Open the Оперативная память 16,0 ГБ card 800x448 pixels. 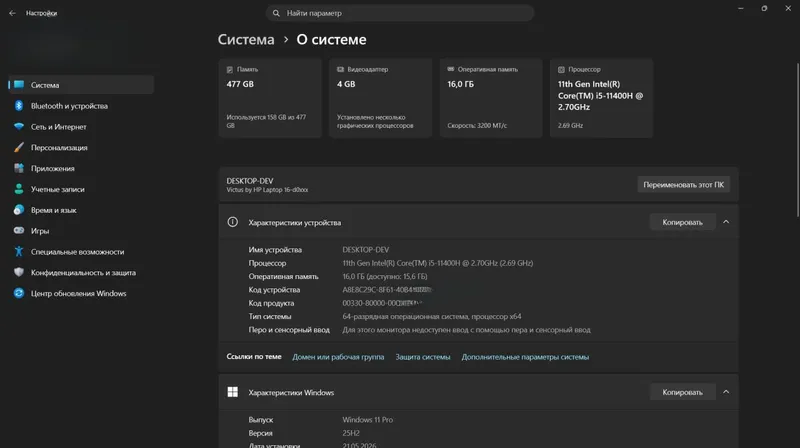pyautogui.click(x=491, y=98)
